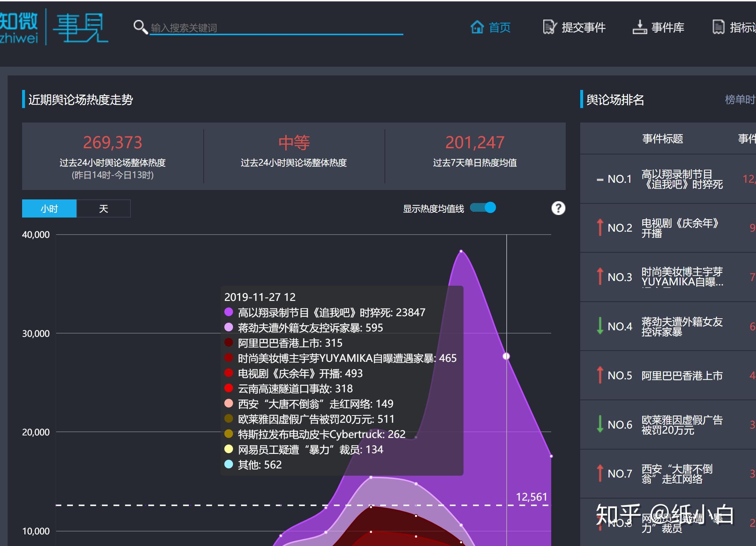The image size is (756, 546).
Task: Toggle the 显示热度均值线 switch
Action: click(x=483, y=208)
